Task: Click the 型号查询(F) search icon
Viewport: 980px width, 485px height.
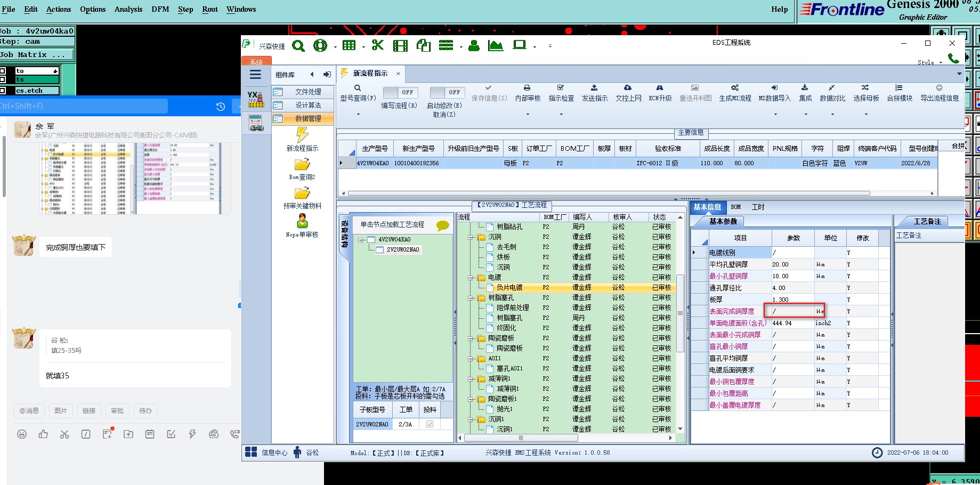Action: coord(358,88)
